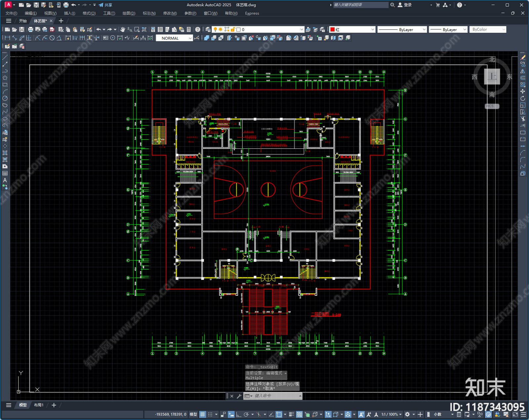The image size is (529, 420).
Task: Click the 共享 share button in the title bar
Action: pos(105,5)
